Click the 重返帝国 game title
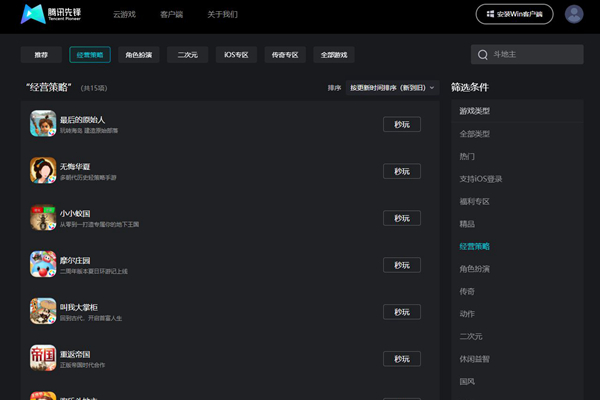Image resolution: width=600 pixels, height=400 pixels. [75, 354]
